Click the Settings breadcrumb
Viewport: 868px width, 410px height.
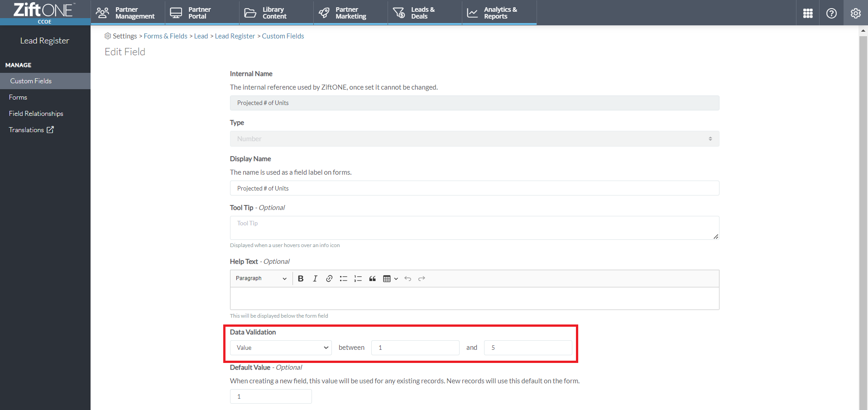point(125,36)
